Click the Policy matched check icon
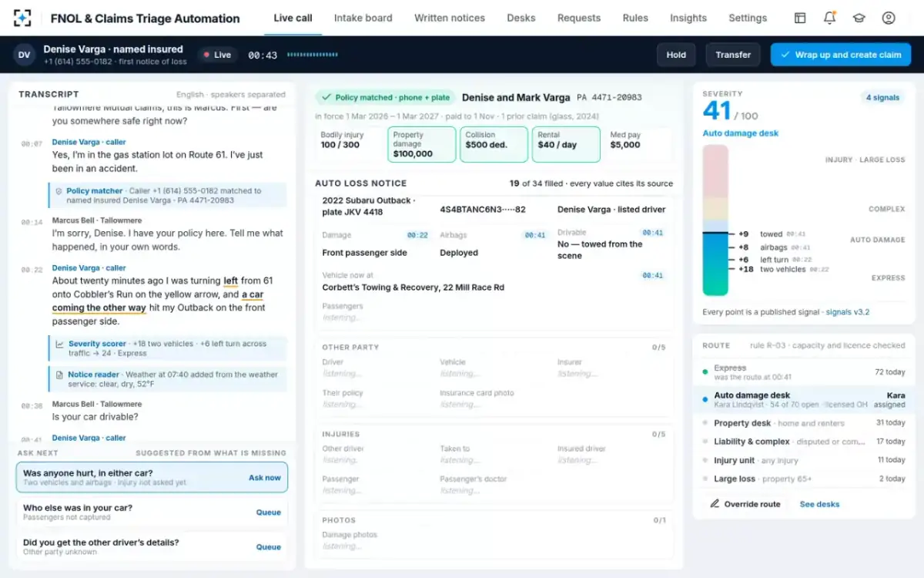This screenshot has height=578, width=924. click(x=326, y=98)
